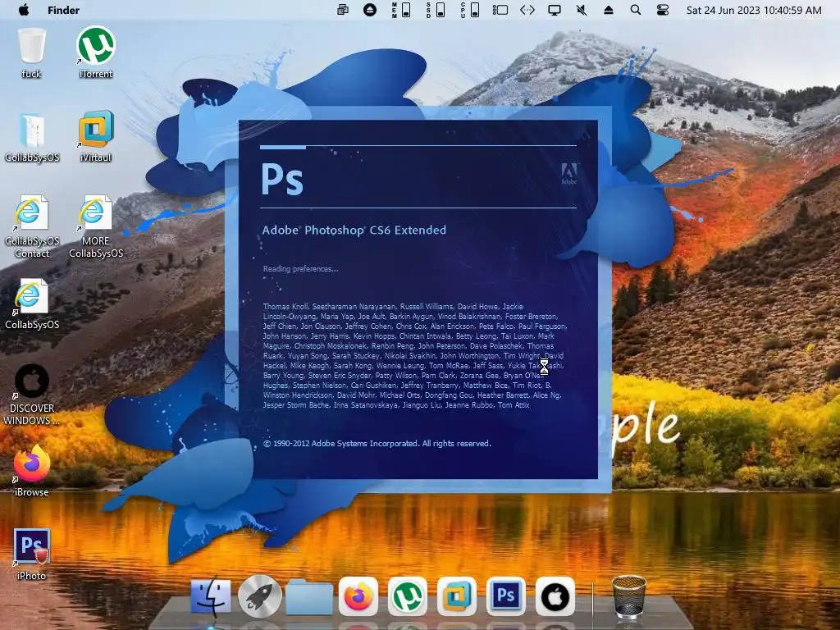Click the CPU indicator in menu bar

coord(470,10)
